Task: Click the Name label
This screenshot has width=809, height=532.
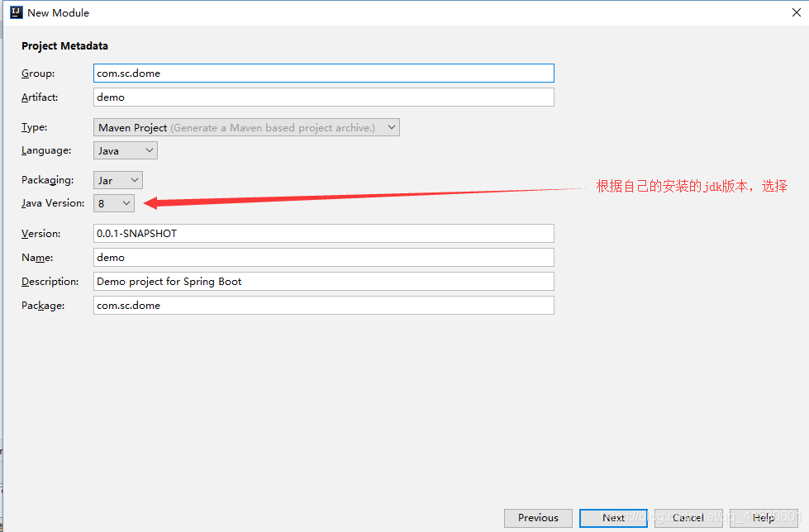Action: coord(37,258)
